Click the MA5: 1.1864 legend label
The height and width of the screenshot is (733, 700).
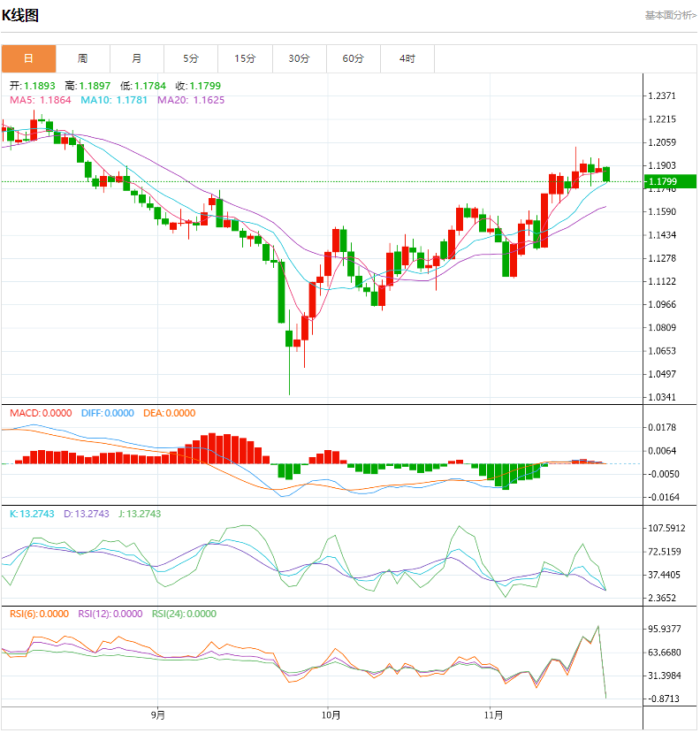[41, 100]
